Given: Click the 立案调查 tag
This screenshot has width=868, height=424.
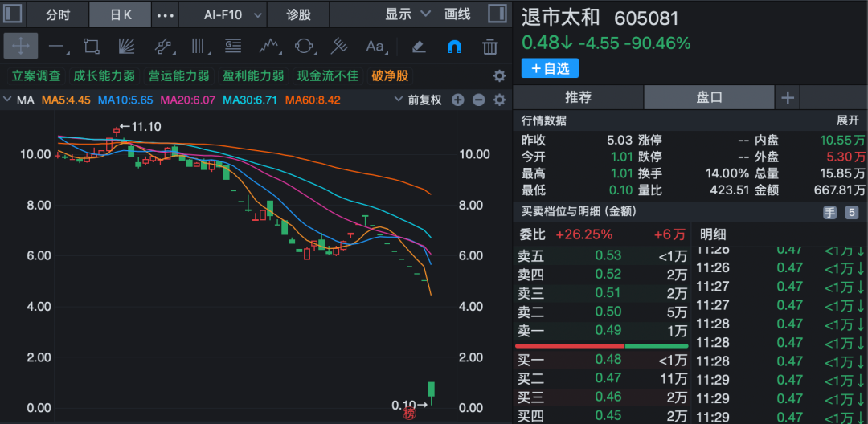Looking at the screenshot, I should tap(35, 75).
